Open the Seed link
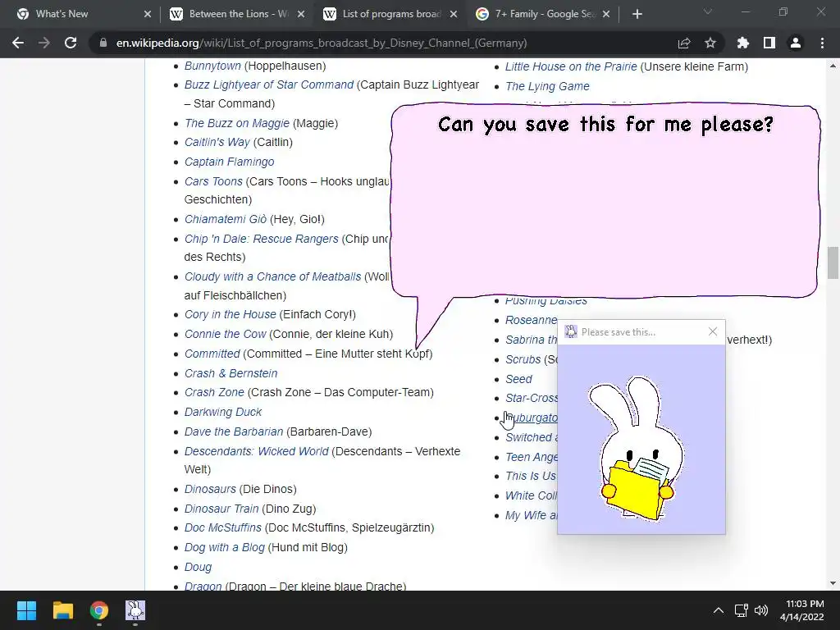 pos(518,379)
